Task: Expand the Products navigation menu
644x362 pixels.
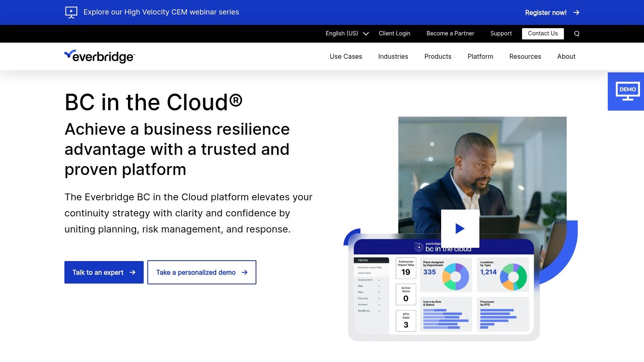Action: pos(438,56)
